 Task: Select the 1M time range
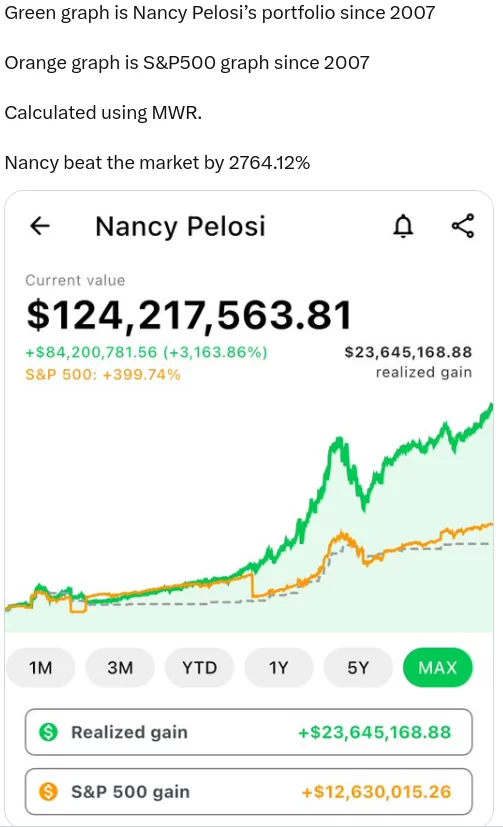click(41, 668)
